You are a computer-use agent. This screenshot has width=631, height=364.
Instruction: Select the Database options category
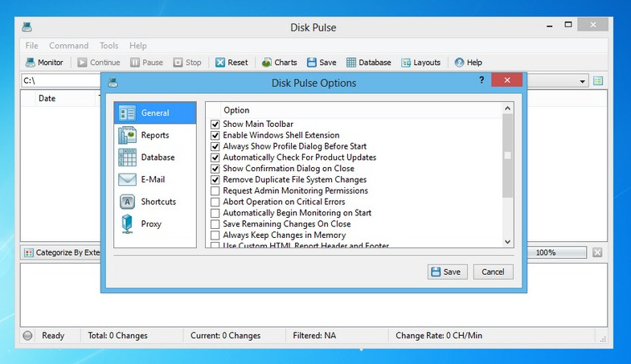[155, 157]
